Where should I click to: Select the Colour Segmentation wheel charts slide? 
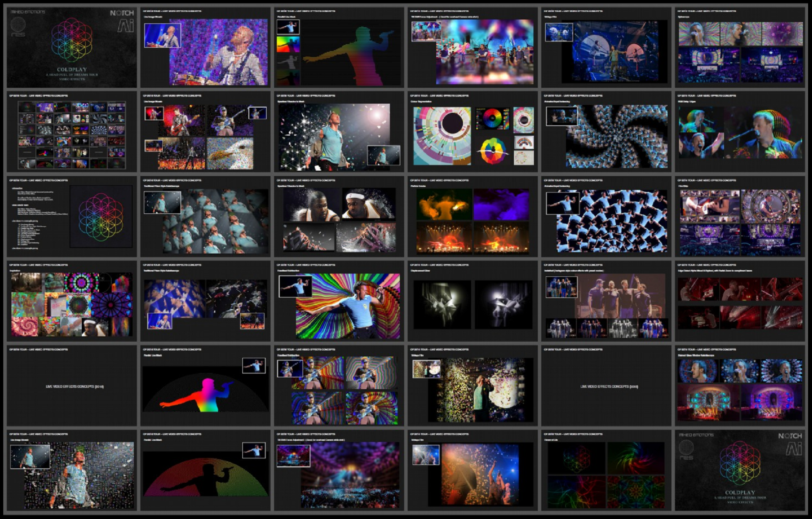[x=473, y=132]
